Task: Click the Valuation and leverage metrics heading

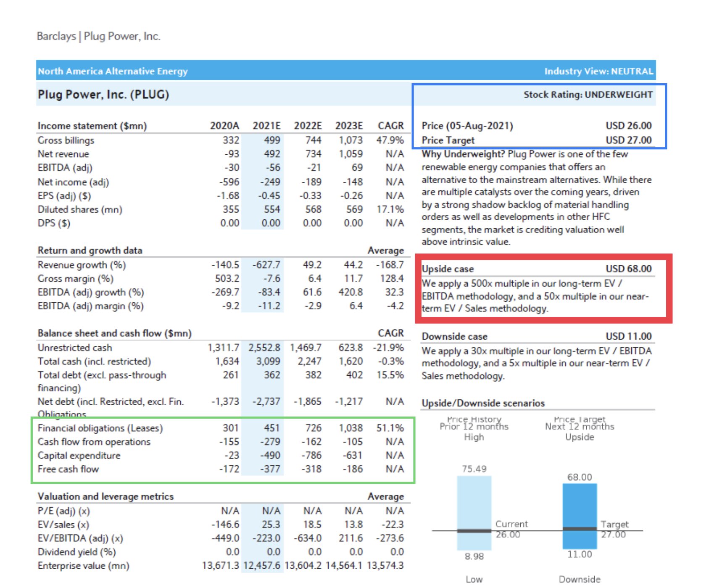Action: pyautogui.click(x=105, y=496)
